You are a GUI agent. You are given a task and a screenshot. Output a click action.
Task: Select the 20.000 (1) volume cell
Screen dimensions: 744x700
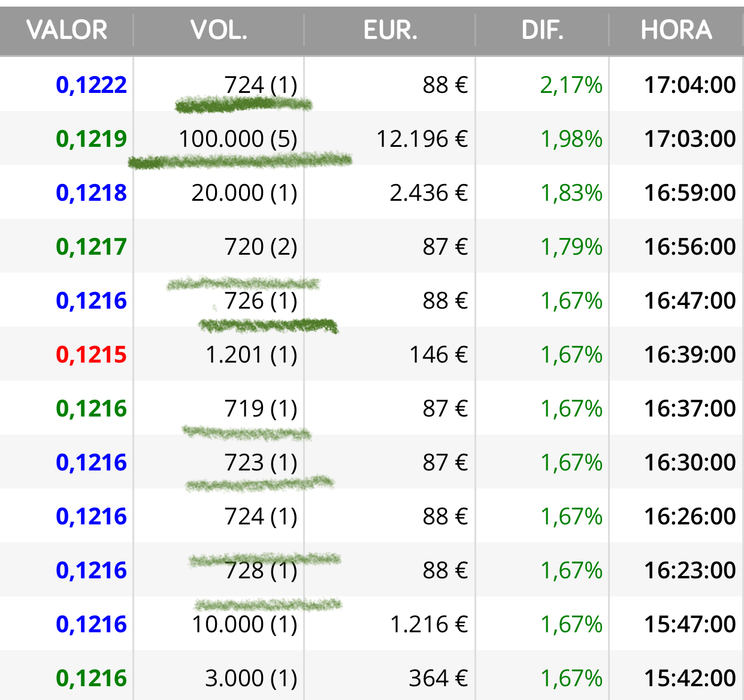pyautogui.click(x=244, y=193)
